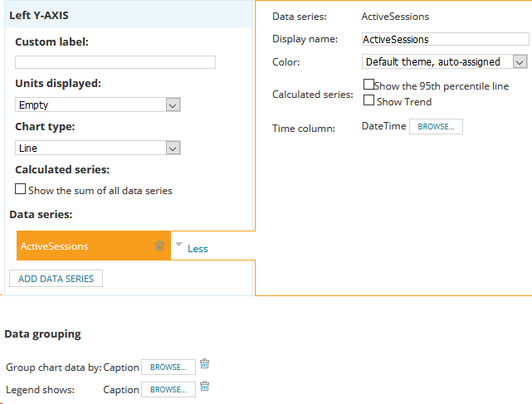Check Show the 95th percentile line
Image resolution: width=532 pixels, height=404 pixels.
[369, 85]
